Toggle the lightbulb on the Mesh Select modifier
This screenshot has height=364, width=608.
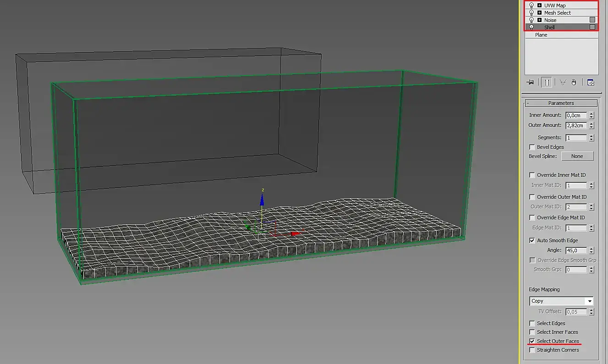coord(531,13)
